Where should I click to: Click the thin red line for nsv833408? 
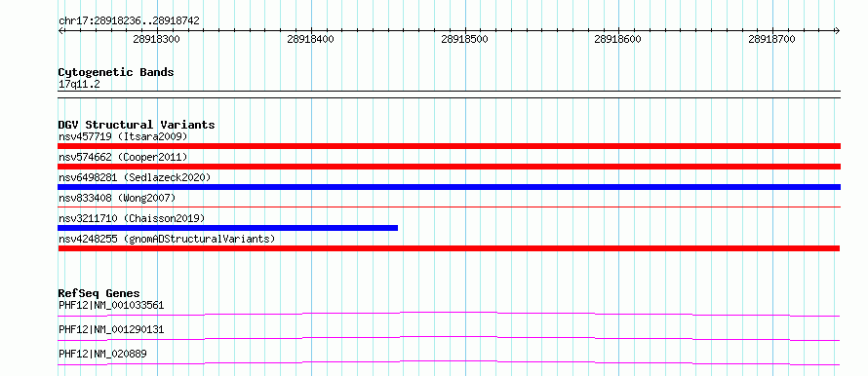[x=449, y=207]
